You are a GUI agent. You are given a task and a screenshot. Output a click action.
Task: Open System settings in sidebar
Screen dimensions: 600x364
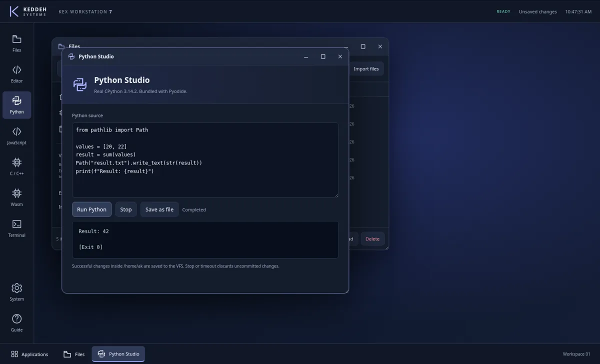coord(16,292)
